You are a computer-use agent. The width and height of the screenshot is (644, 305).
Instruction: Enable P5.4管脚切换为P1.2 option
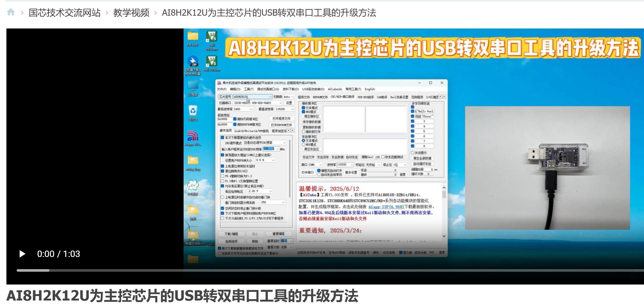pos(222,176)
